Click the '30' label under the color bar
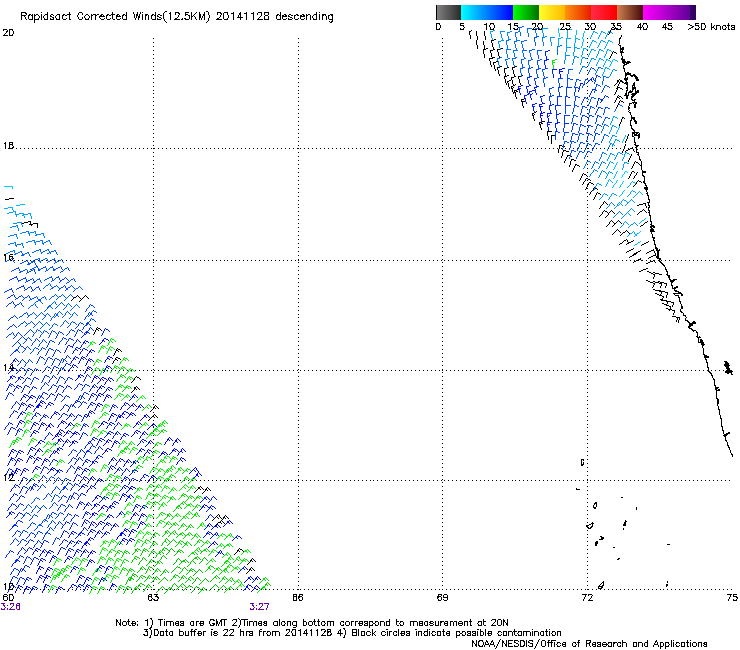 point(590,27)
